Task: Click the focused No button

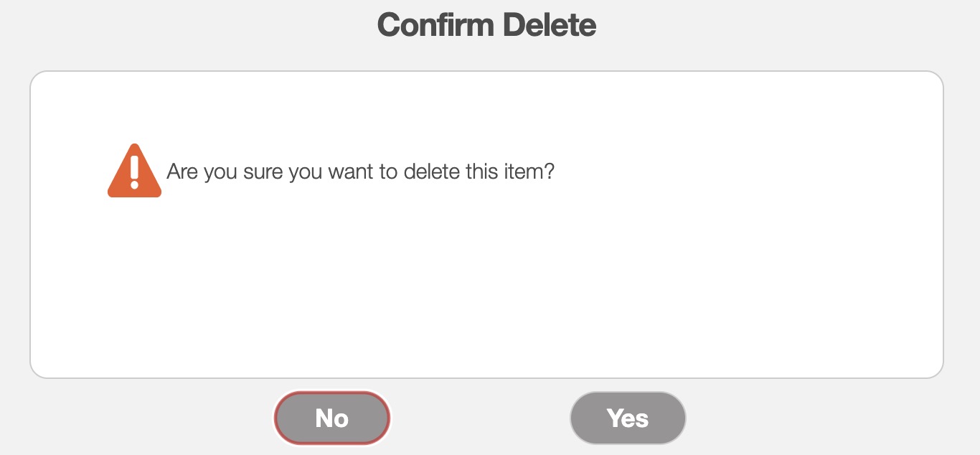Action: [332, 418]
